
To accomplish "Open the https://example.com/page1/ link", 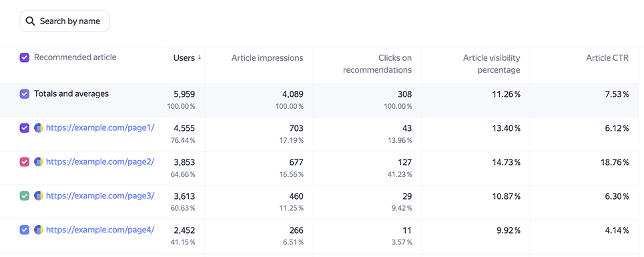I will tap(100, 127).
